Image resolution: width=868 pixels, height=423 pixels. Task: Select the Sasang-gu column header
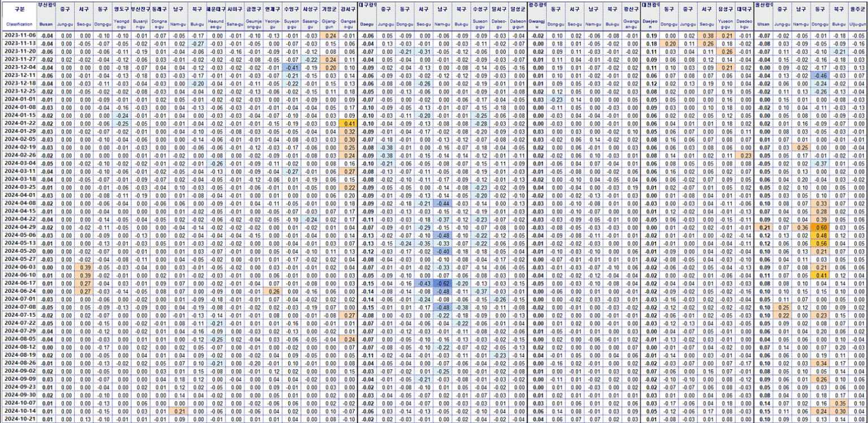pyautogui.click(x=310, y=25)
